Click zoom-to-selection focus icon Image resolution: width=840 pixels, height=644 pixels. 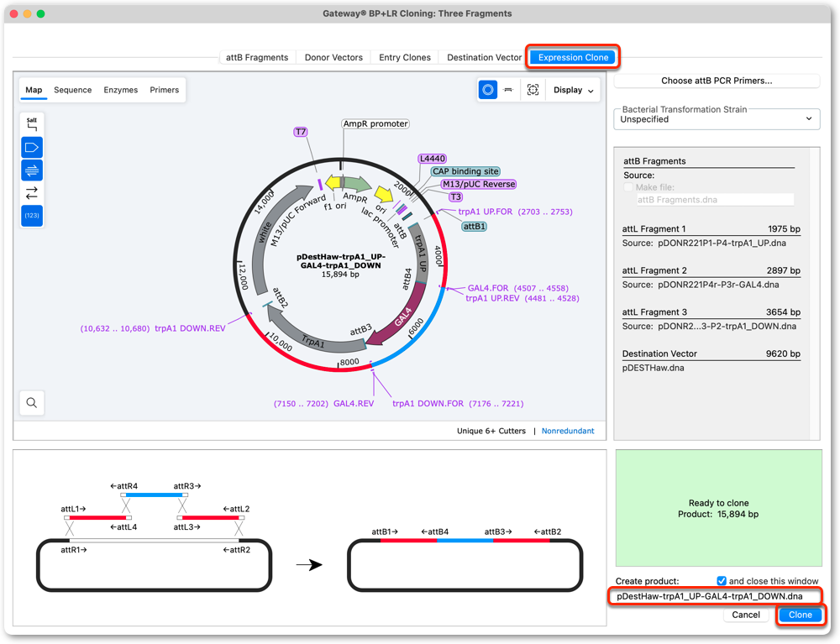coord(533,90)
